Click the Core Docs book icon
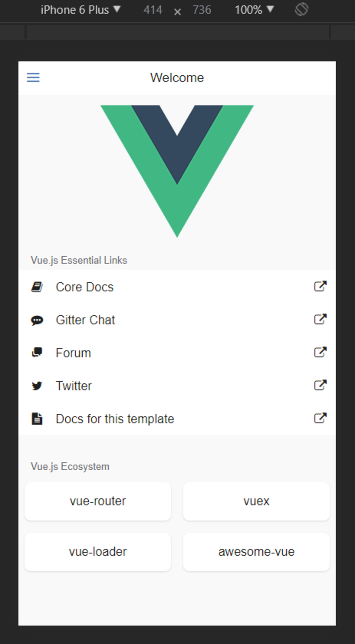 pyautogui.click(x=37, y=287)
